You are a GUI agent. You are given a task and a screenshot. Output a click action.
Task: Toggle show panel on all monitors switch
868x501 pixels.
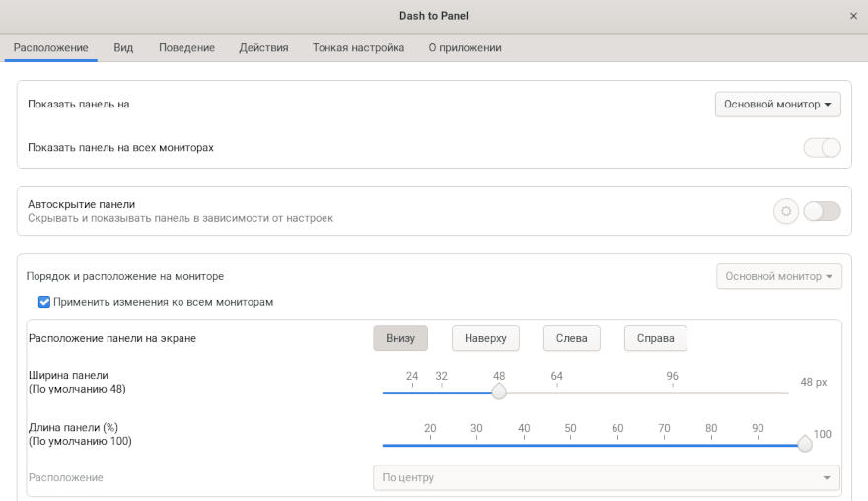pos(822,148)
